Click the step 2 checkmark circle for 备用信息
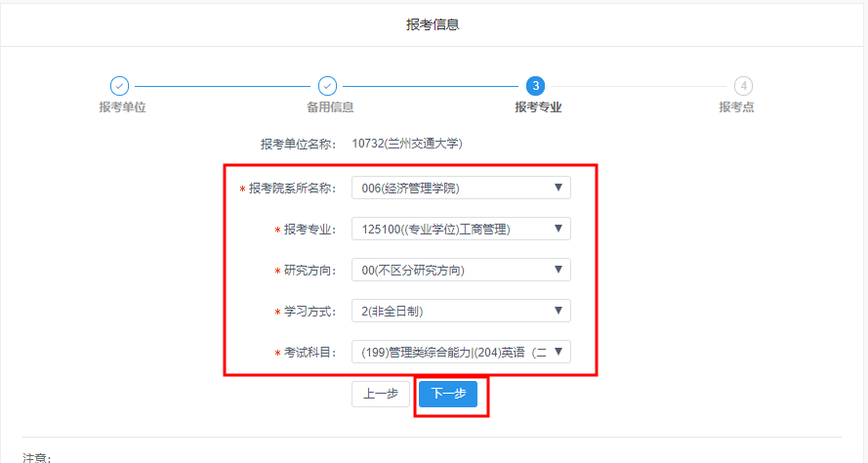 [328, 86]
